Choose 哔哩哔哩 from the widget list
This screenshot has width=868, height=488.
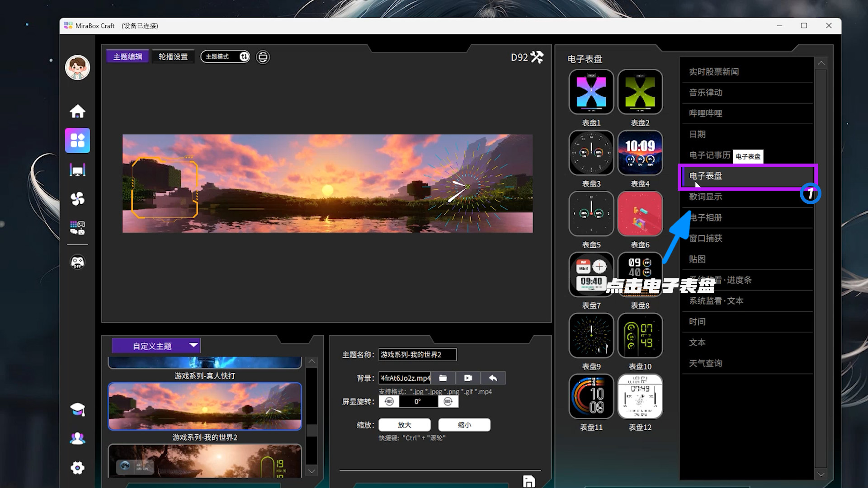pyautogui.click(x=748, y=113)
